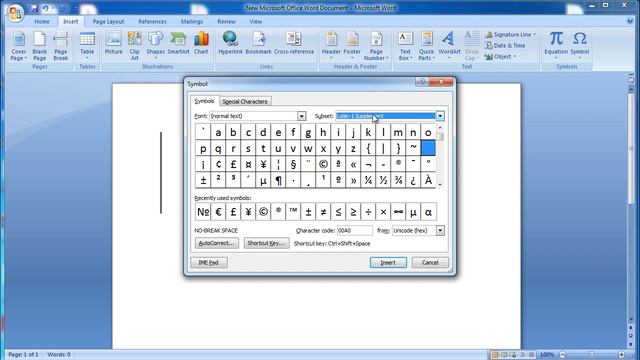Screen dimensions: 640x360
Task: Click zoom in plus button
Action: click(x=621, y=355)
